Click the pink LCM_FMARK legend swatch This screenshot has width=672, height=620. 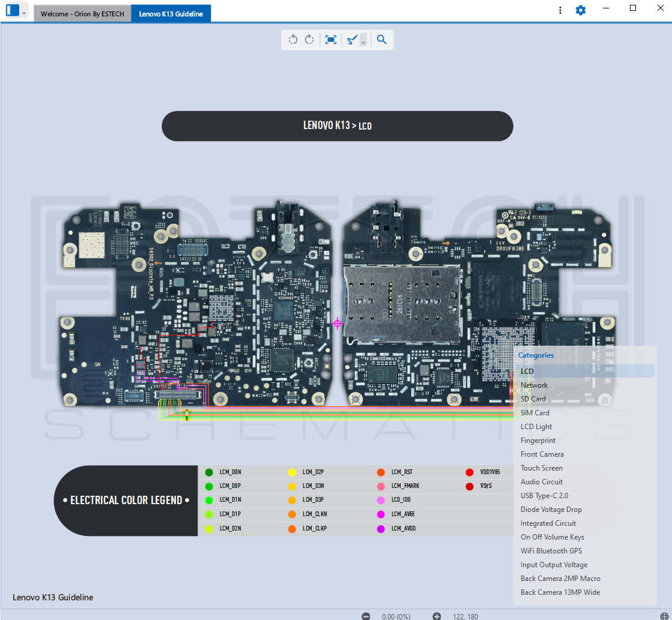[x=381, y=486]
